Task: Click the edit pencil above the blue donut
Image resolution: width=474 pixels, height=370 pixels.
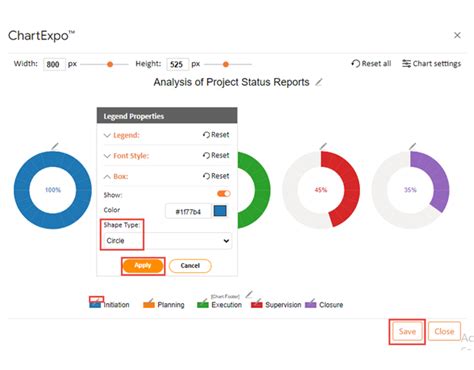Action: tap(55, 146)
